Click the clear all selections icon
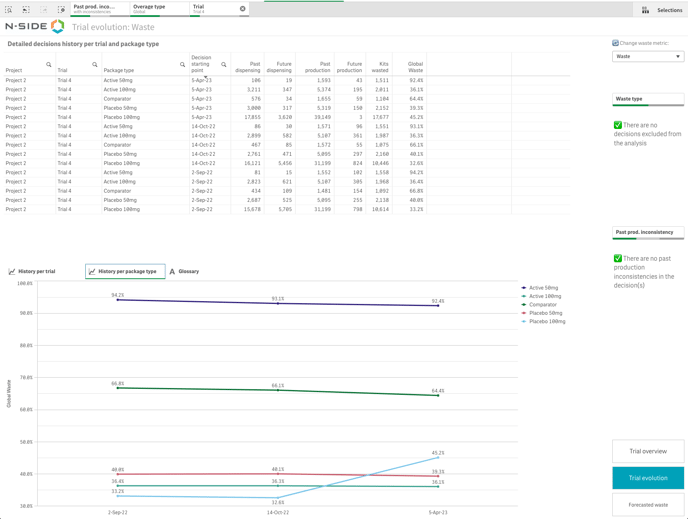Viewport: 688px width, 519px height. pyautogui.click(x=61, y=9)
